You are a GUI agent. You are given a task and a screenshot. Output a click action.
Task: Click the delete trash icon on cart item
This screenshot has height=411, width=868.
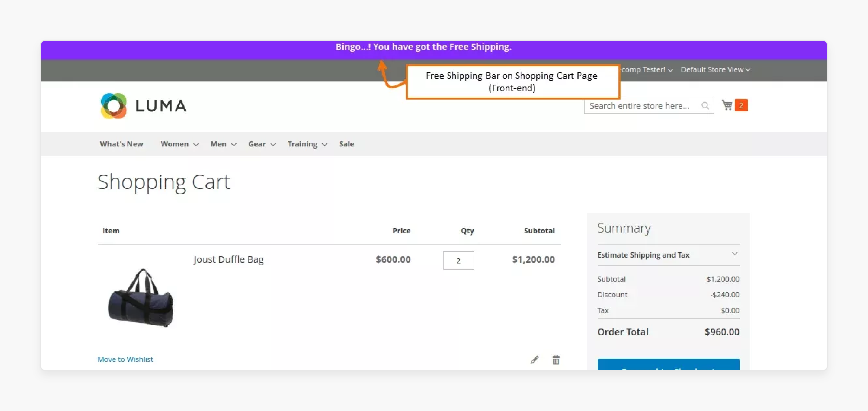556,359
